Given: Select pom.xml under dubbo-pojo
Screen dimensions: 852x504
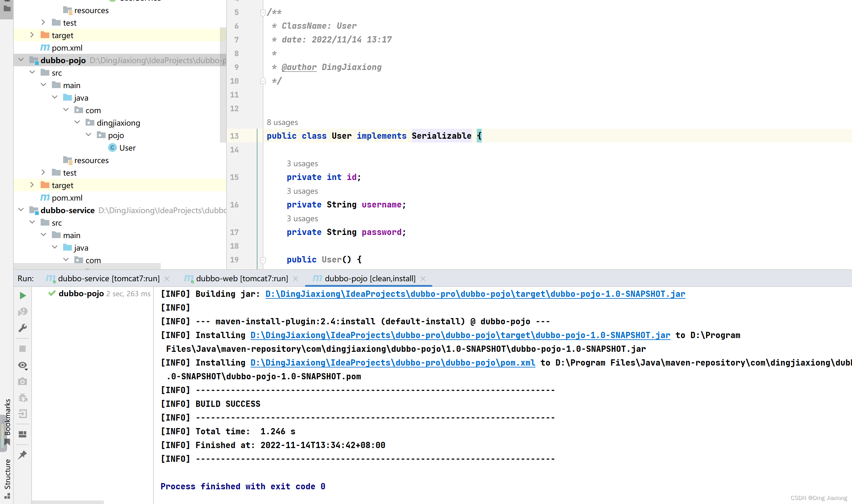Looking at the screenshot, I should coord(62,198).
